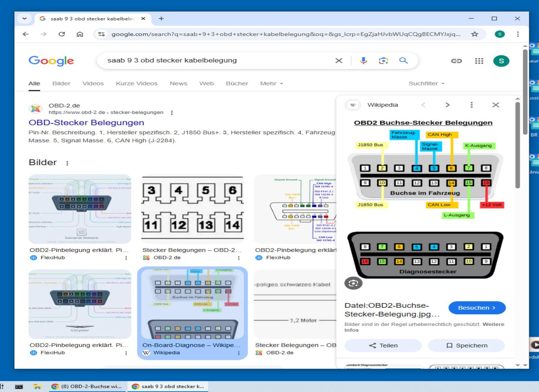Select saab 9 3 obd taskbar window
The image size is (539, 392).
[168, 386]
